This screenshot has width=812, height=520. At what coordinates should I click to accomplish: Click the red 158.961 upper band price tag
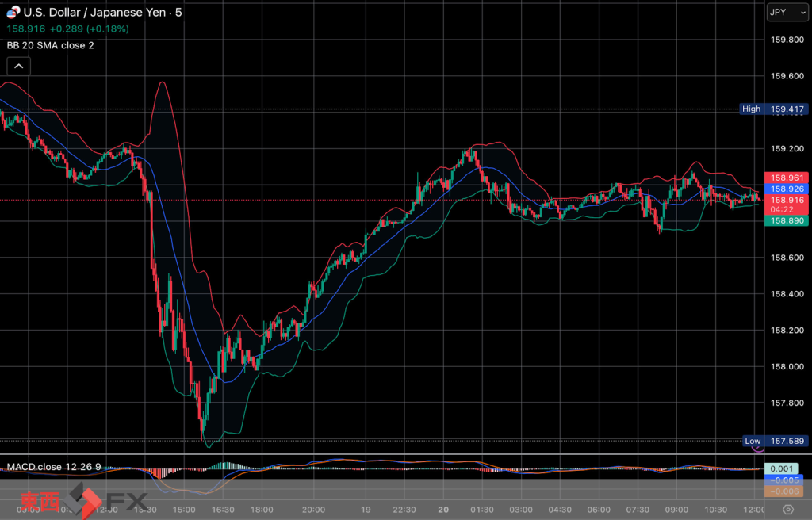tap(785, 178)
